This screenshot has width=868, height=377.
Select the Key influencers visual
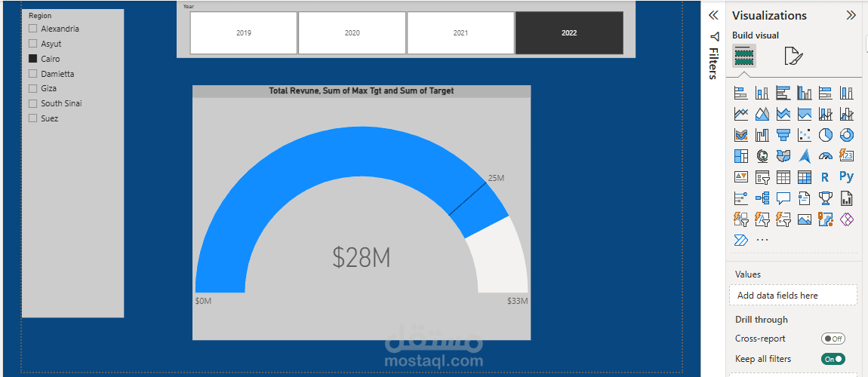(741, 198)
